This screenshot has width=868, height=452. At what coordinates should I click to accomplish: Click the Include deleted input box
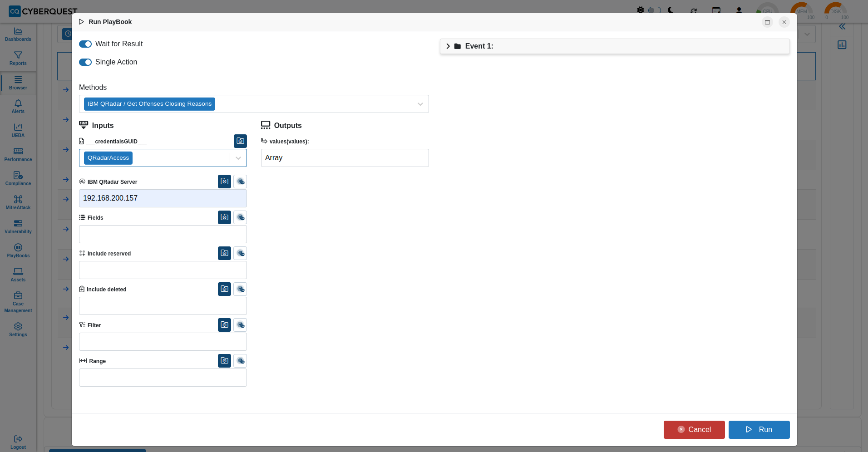[163, 306]
